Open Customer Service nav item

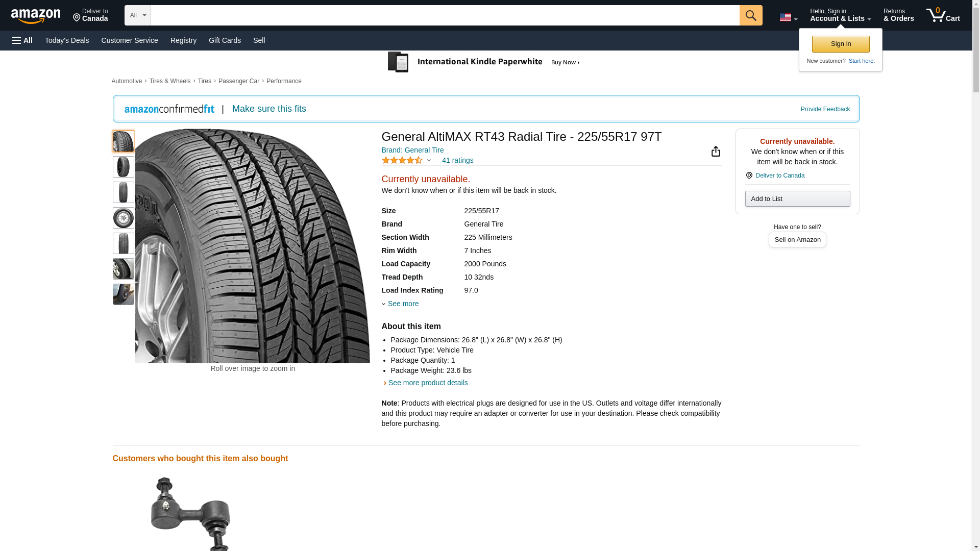[x=130, y=40]
